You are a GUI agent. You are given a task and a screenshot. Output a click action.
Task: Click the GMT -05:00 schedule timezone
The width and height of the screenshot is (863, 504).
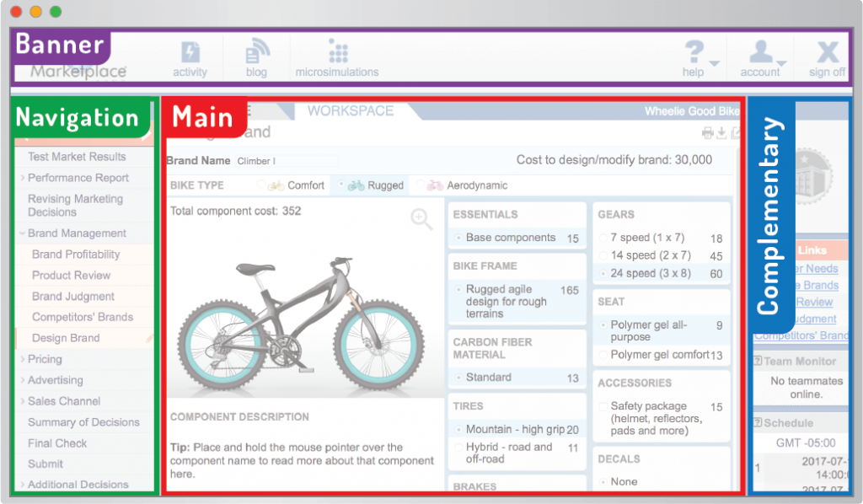805,443
